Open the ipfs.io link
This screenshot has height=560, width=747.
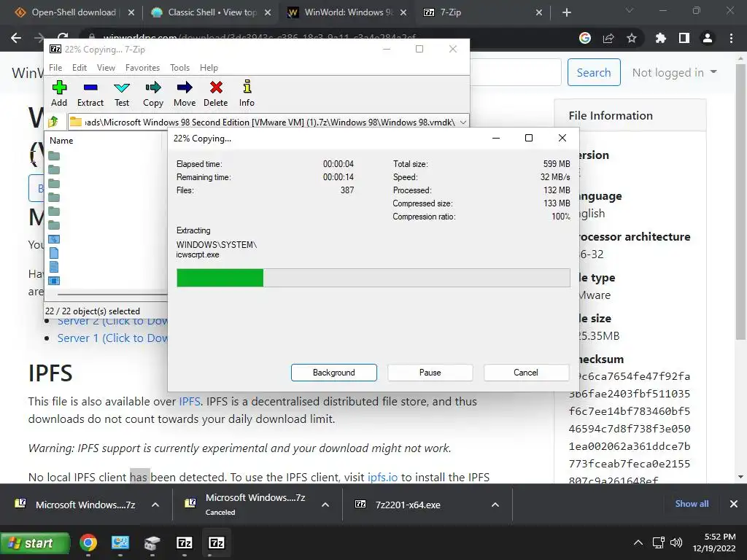[x=382, y=477]
